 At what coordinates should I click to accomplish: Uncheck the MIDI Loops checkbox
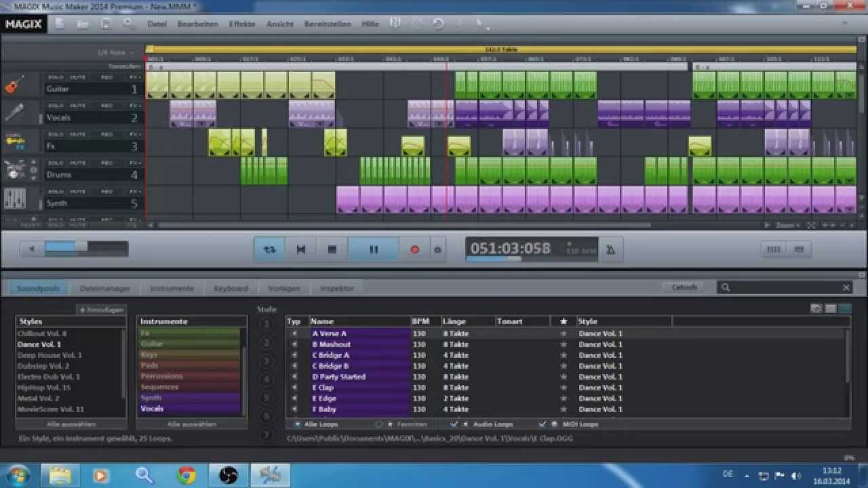[x=542, y=424]
